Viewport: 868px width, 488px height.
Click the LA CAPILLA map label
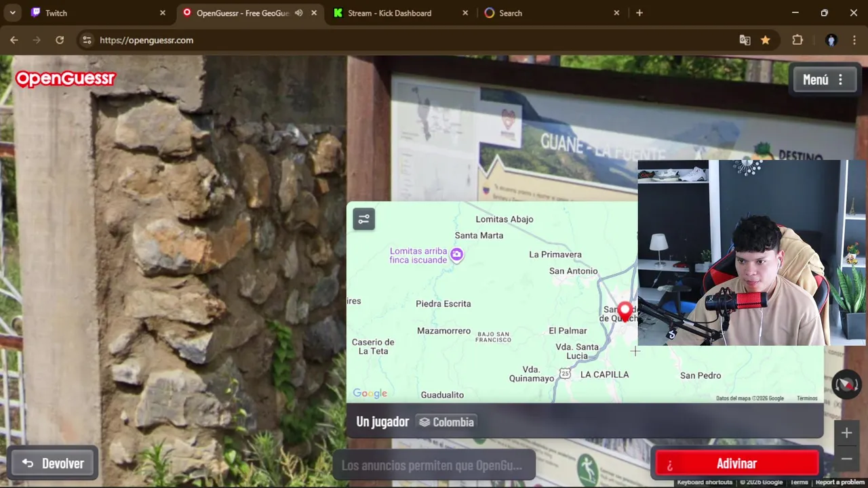[605, 374]
